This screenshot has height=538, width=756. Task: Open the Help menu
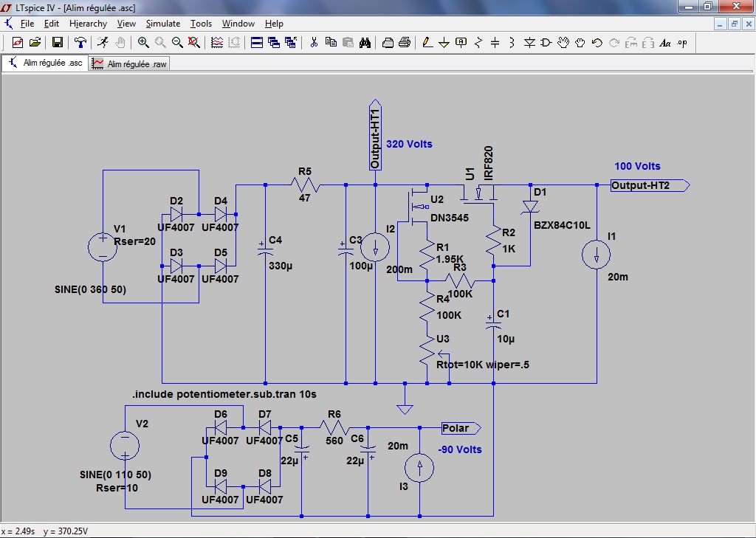tap(274, 24)
